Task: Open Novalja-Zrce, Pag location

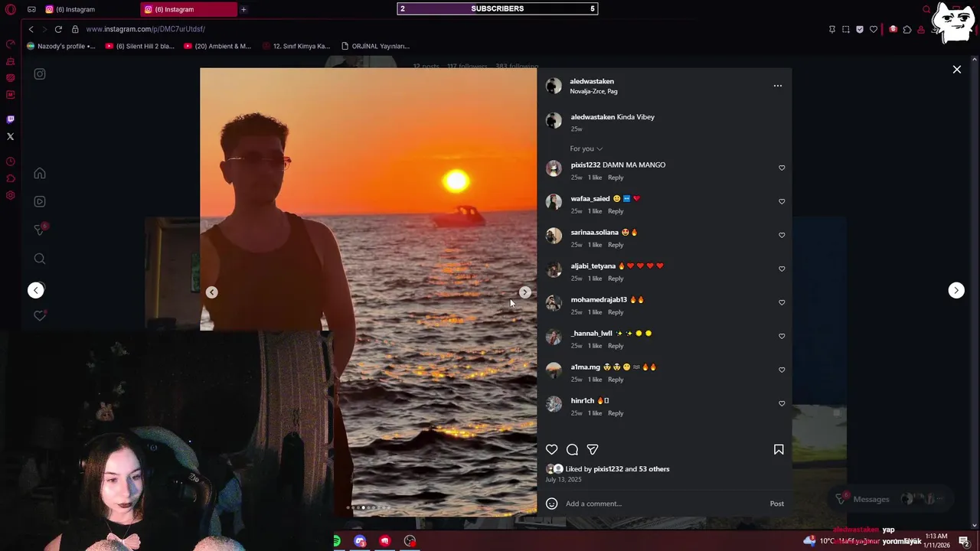Action: [x=593, y=91]
